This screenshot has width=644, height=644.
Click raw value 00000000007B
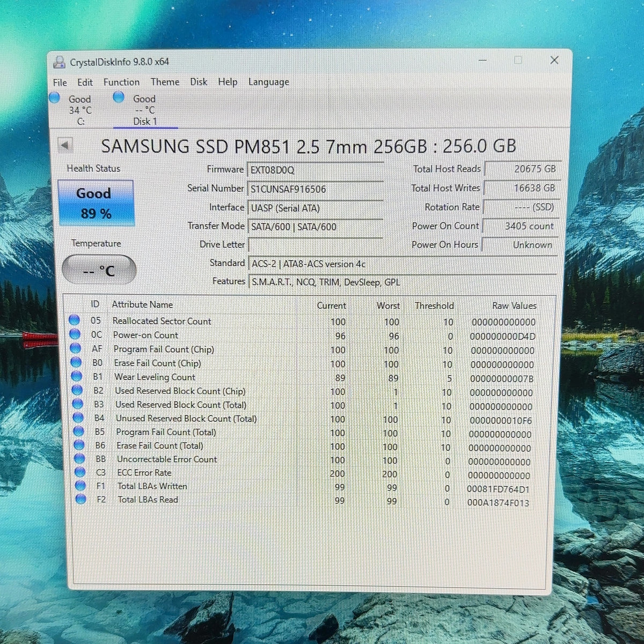[x=502, y=378]
